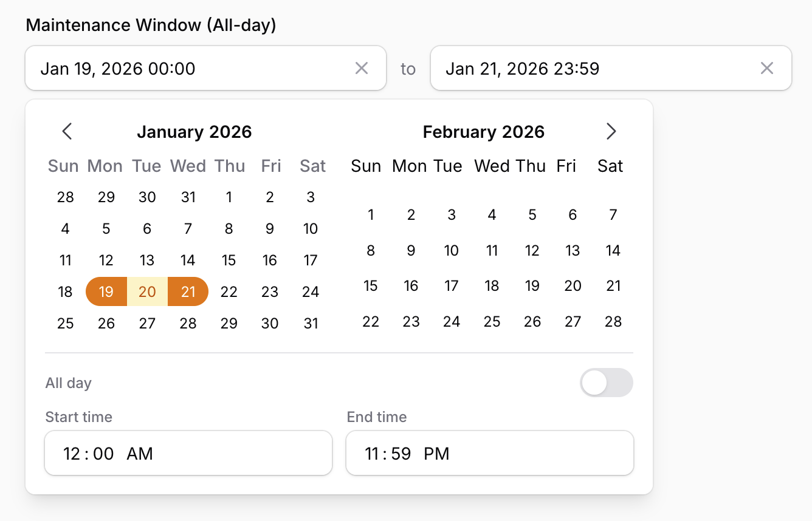Click the February 2026 month header
The image size is (812, 521).
(x=484, y=131)
